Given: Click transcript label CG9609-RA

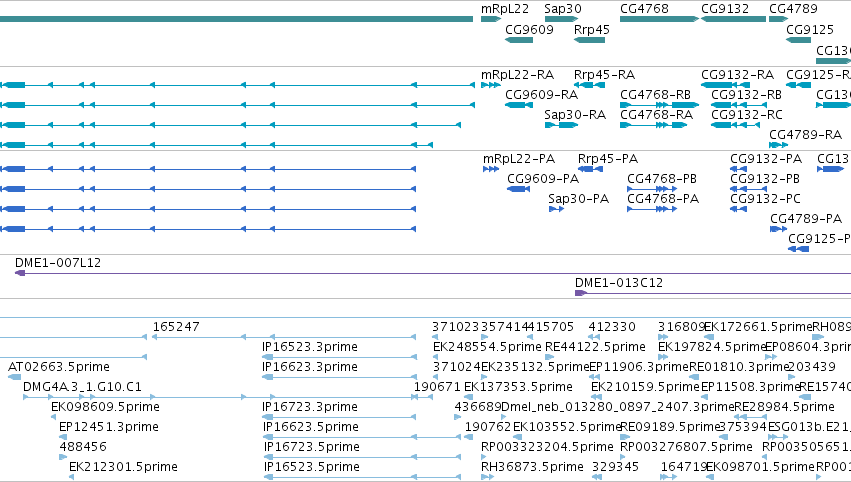Looking at the screenshot, I should click(542, 95).
